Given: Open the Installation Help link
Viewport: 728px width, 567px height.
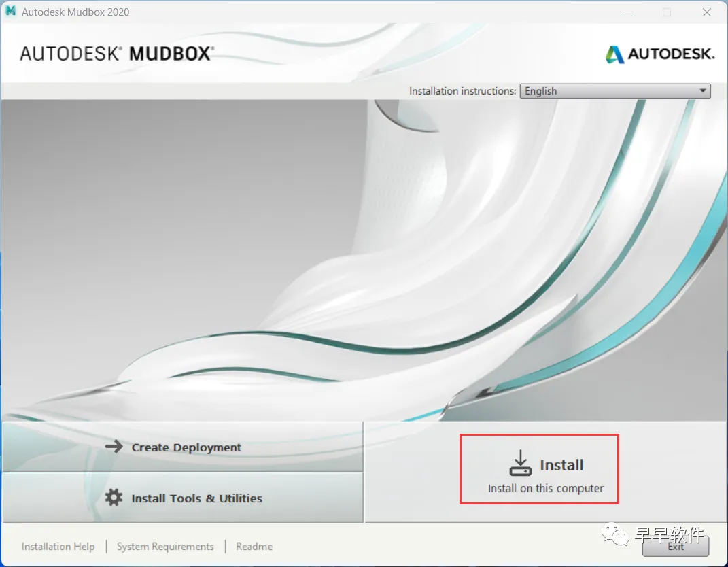Looking at the screenshot, I should click(x=58, y=547).
